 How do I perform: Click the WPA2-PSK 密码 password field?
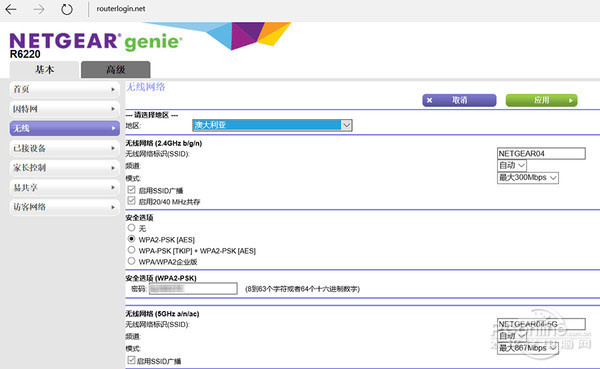tap(193, 289)
